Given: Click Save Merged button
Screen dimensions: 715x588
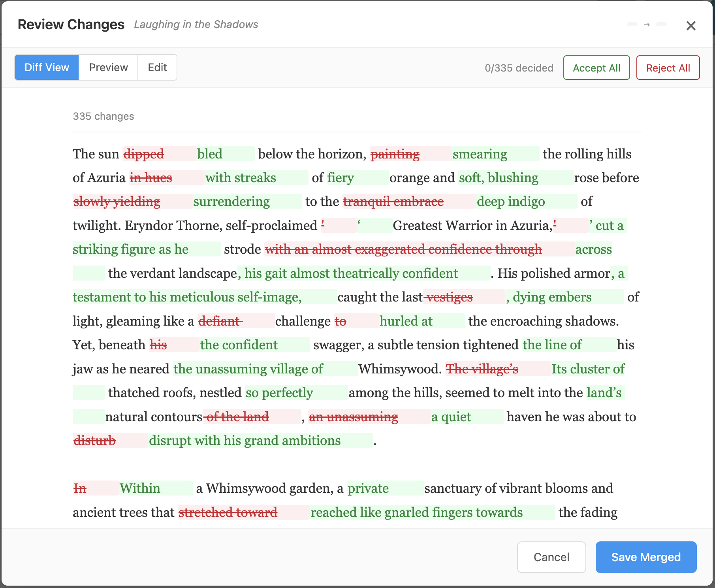Looking at the screenshot, I should [x=645, y=557].
